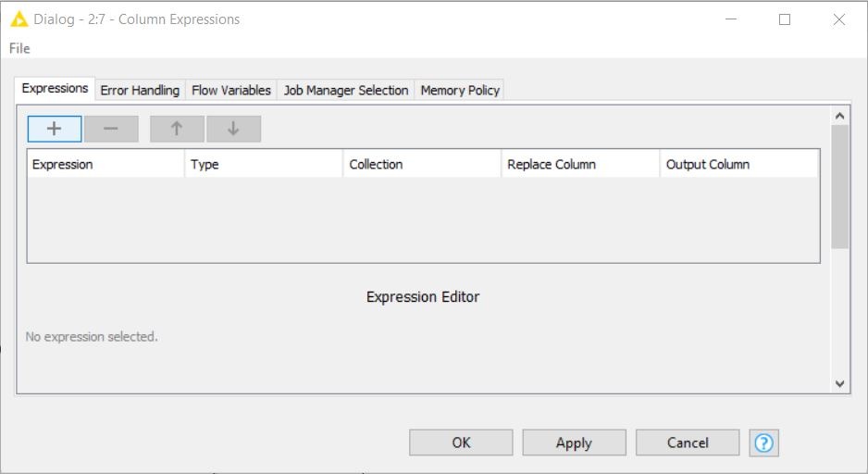This screenshot has height=474, width=868.
Task: Go to the Flow Variables tab
Action: click(x=231, y=90)
